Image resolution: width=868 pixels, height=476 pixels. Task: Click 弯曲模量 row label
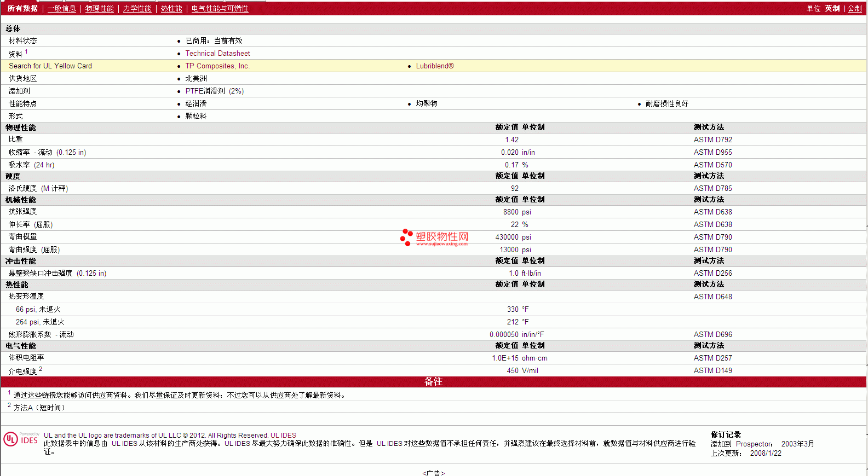point(23,236)
